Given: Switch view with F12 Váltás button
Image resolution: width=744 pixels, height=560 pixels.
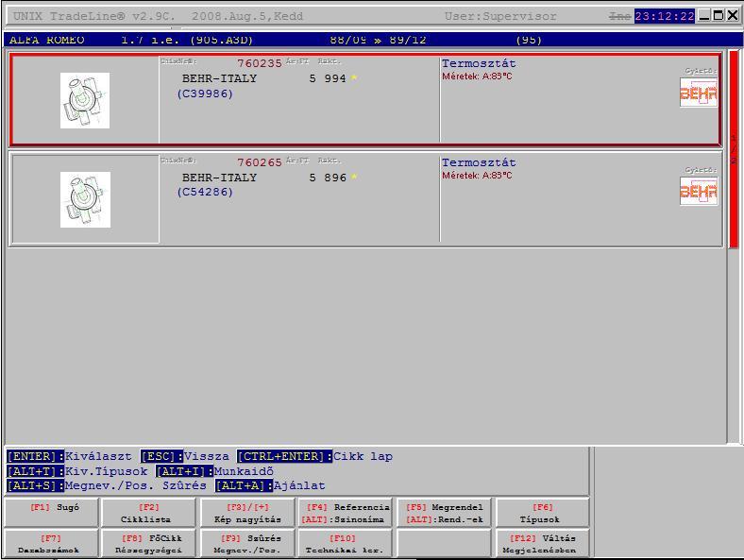Looking at the screenshot, I should coord(543,544).
